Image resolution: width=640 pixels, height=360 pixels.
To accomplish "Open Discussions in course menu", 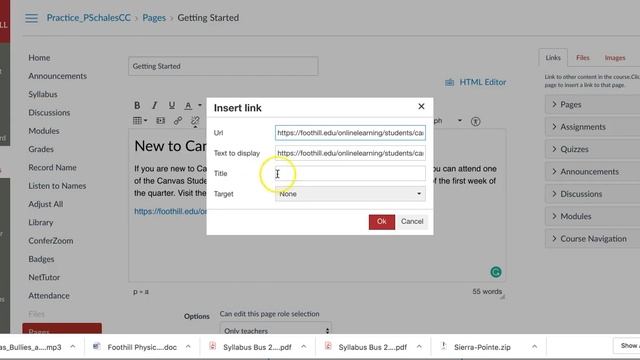I will point(49,113).
